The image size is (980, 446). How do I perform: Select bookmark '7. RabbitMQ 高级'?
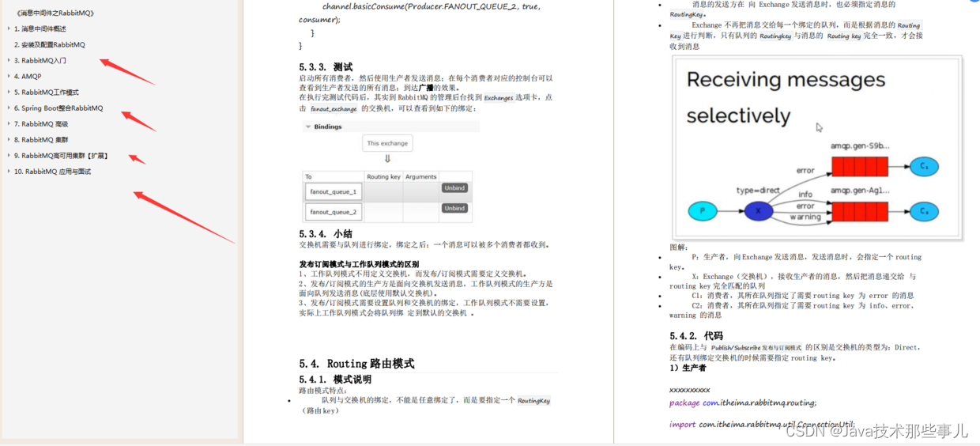41,123
